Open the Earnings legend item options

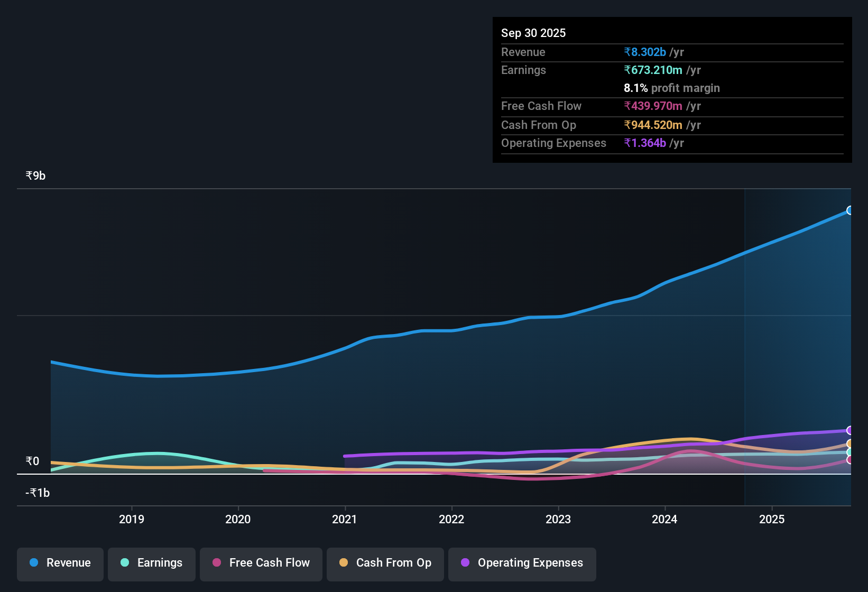[151, 564]
